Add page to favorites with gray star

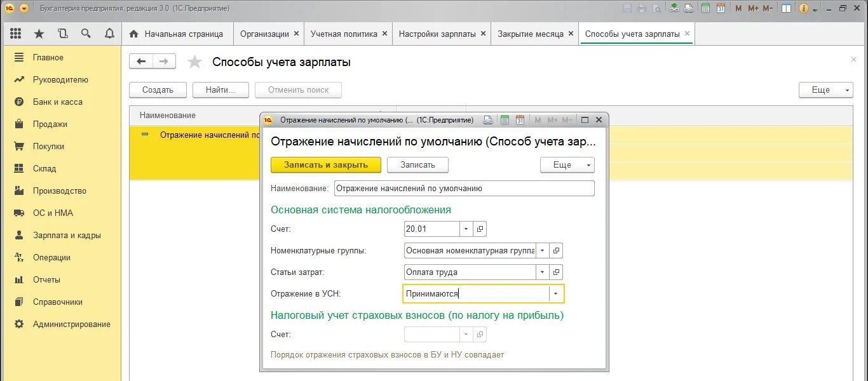[195, 62]
